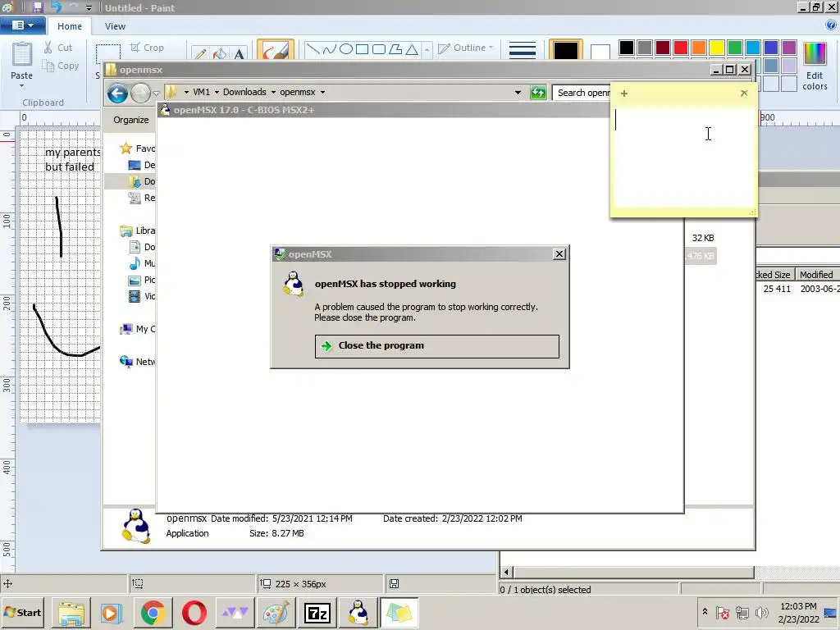Viewport: 840px width, 630px height.
Task: Select the Pencil tool in Paint
Action: [x=200, y=53]
